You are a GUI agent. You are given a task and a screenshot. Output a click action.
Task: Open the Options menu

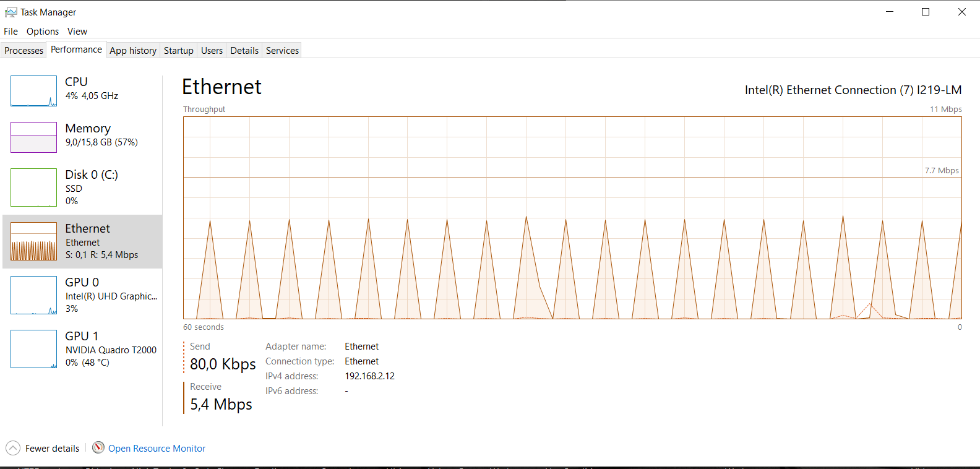[x=43, y=32]
